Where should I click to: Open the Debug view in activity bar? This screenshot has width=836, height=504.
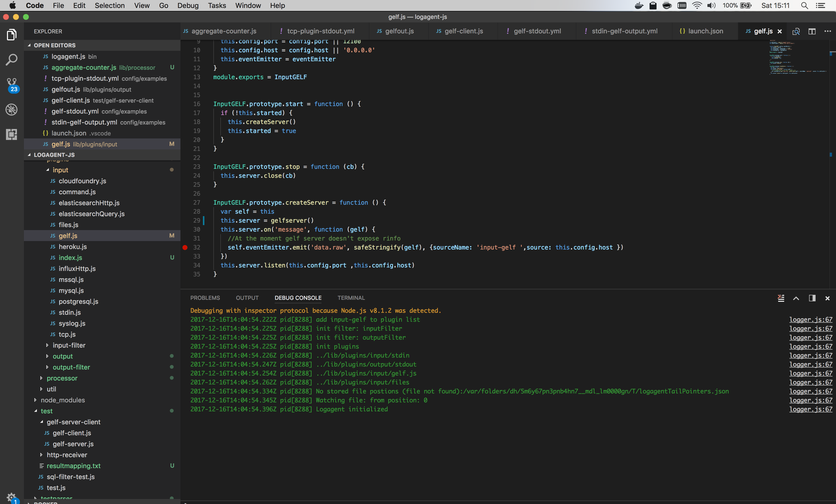click(x=11, y=110)
